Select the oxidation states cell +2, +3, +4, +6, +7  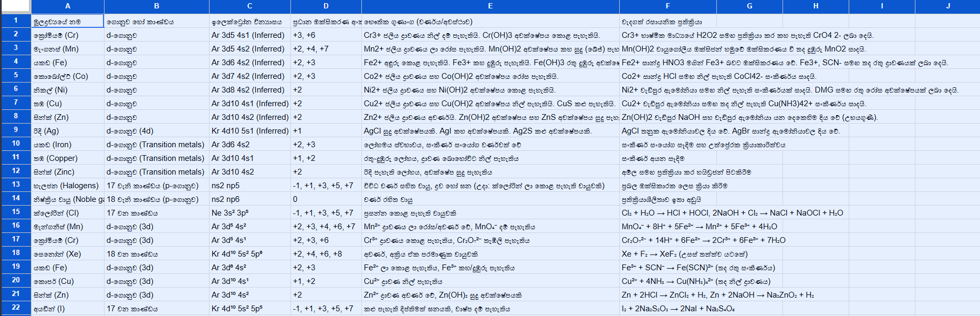pos(326,227)
